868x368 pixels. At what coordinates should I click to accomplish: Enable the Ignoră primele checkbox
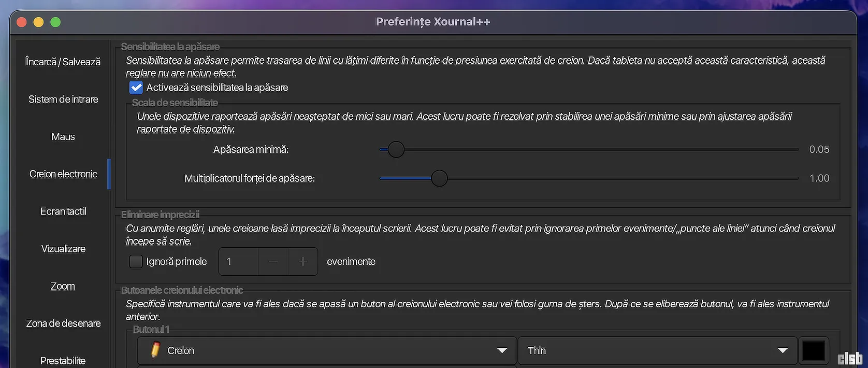pyautogui.click(x=136, y=262)
